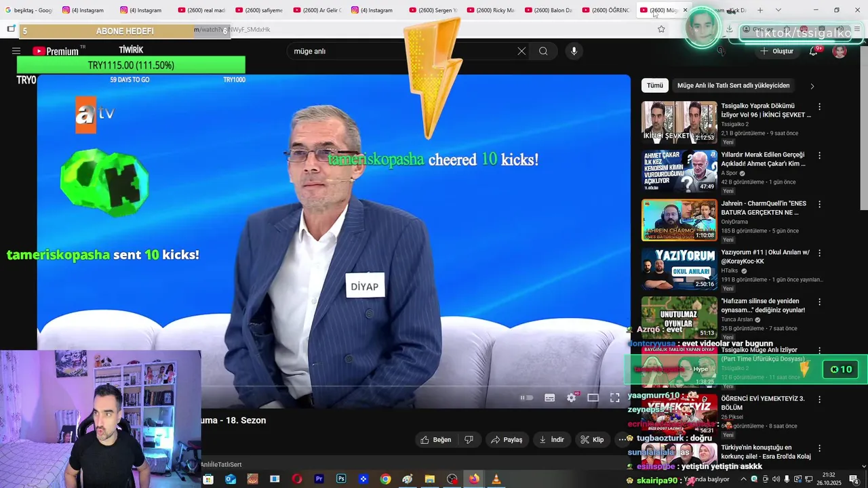The width and height of the screenshot is (868, 488).
Task: Open player settings gear
Action: 572,398
